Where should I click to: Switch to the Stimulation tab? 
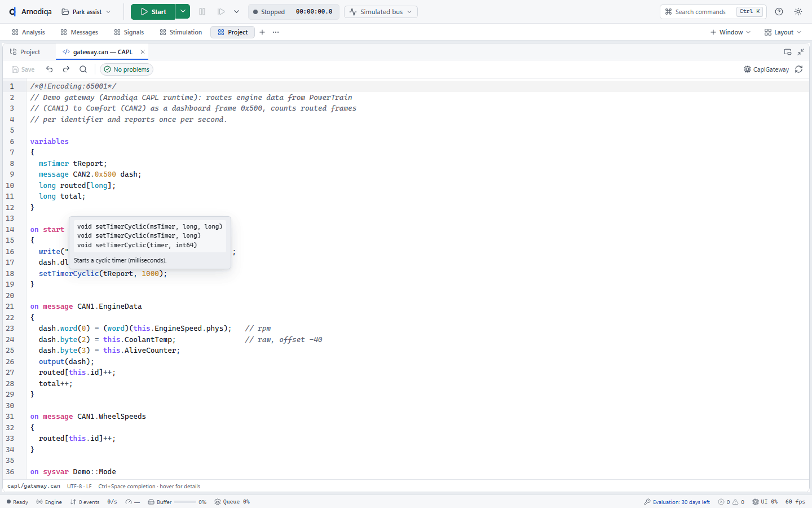[181, 32]
